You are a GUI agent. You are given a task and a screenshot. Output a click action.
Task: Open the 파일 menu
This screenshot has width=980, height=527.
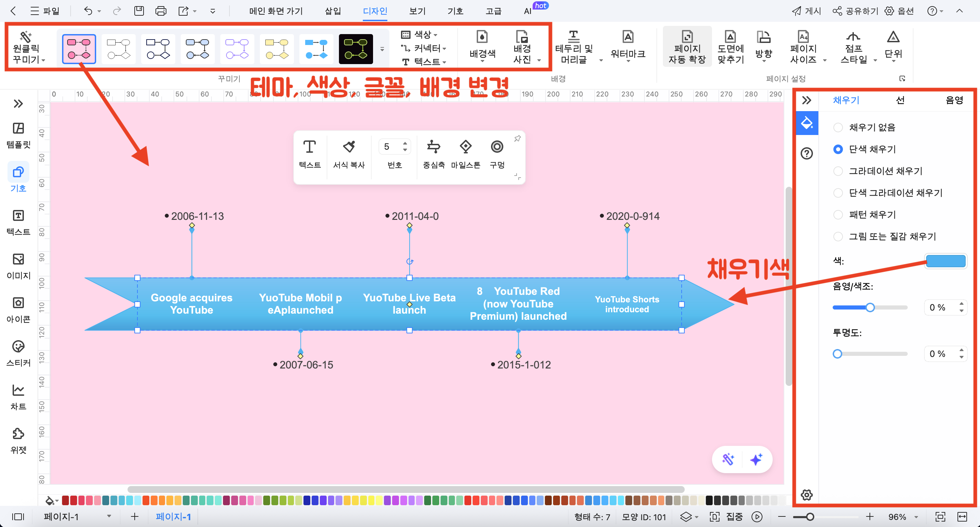pos(45,11)
